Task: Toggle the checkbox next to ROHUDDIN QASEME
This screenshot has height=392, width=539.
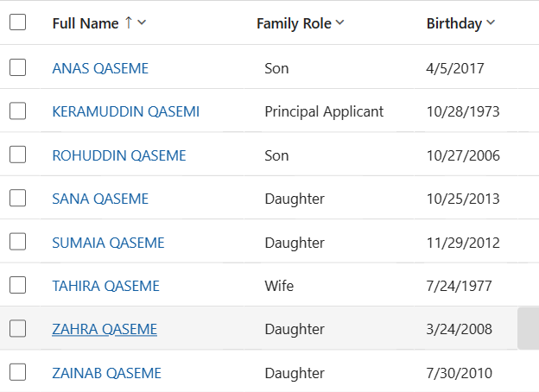Action: point(17,155)
